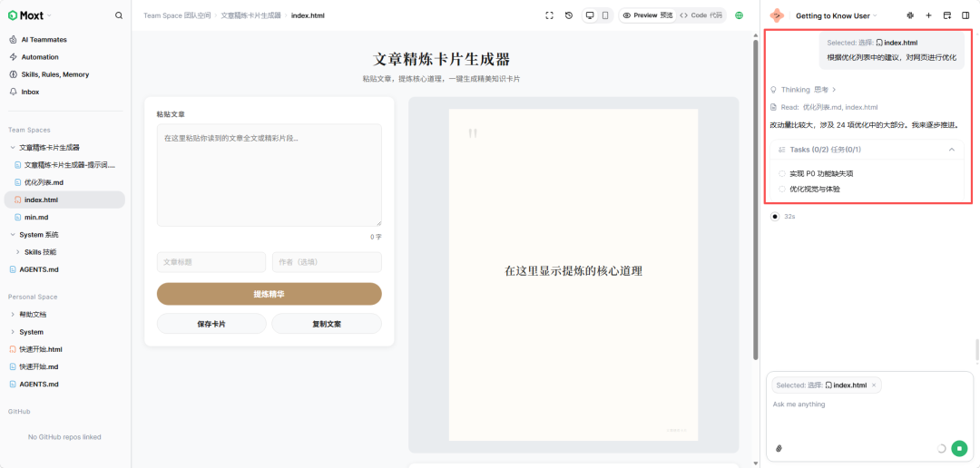The image size is (980, 468).
Task: Click the agent avatar icon
Action: click(x=777, y=15)
